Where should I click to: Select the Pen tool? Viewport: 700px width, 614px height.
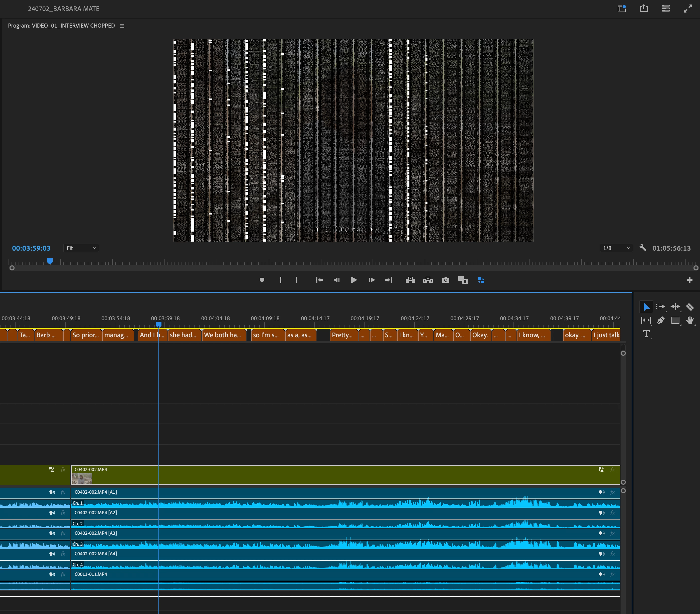pyautogui.click(x=661, y=321)
